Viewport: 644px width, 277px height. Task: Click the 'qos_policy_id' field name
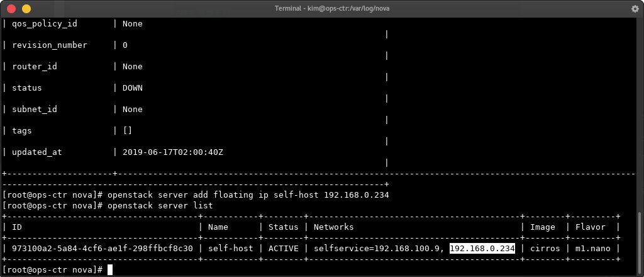point(45,24)
